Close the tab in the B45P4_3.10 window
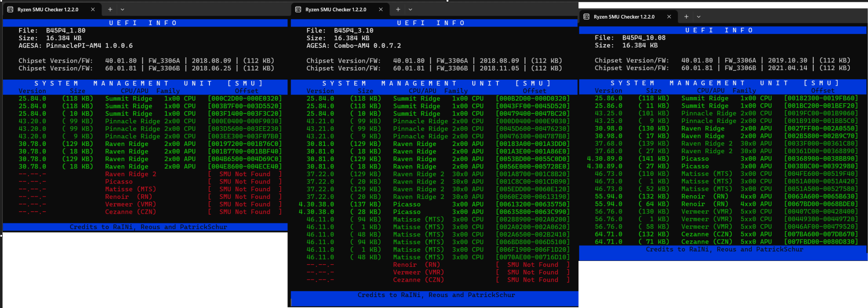Image resolution: width=868 pixels, height=308 pixels. (x=381, y=9)
